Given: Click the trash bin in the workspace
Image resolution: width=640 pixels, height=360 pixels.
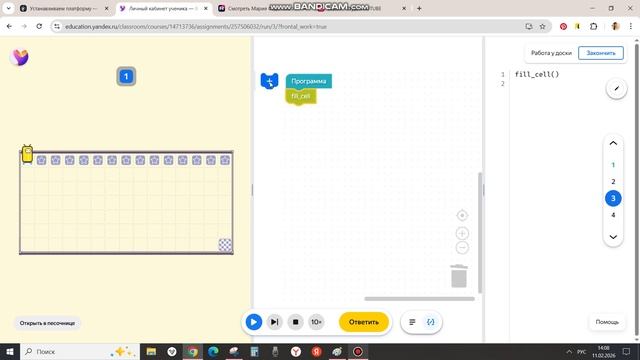Looking at the screenshot, I should (459, 276).
